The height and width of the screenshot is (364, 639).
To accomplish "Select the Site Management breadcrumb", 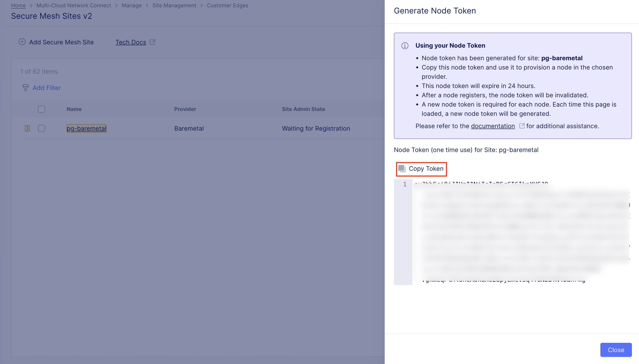I will 174,6.
